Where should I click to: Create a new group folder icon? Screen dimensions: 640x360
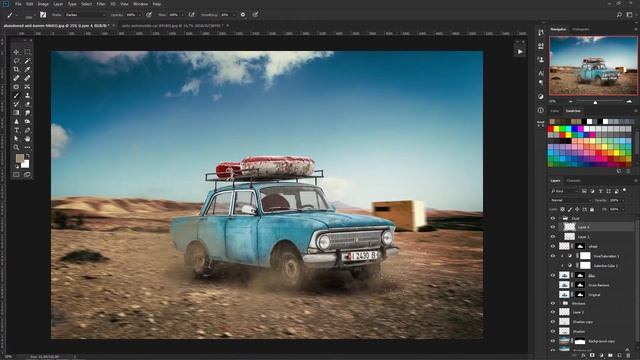610,356
